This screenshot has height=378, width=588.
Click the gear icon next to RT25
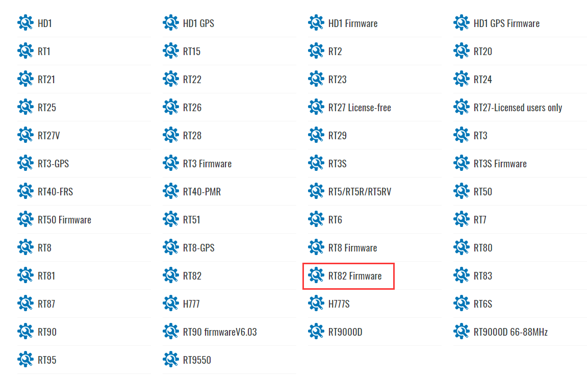[25, 107]
